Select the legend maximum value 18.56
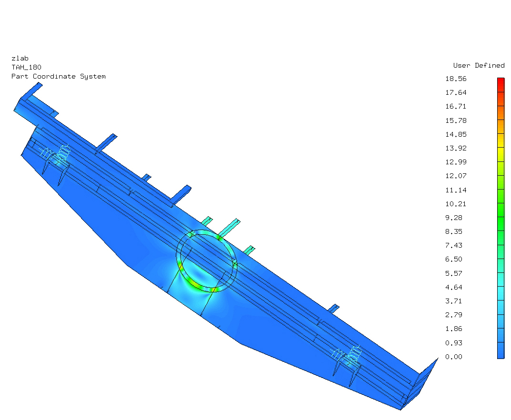This screenshot has height=420, width=511. 456,79
